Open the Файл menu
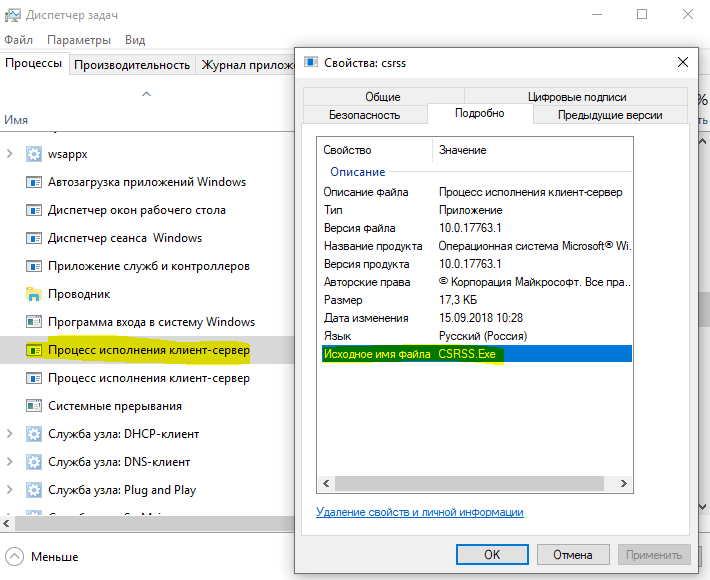 pyautogui.click(x=19, y=40)
